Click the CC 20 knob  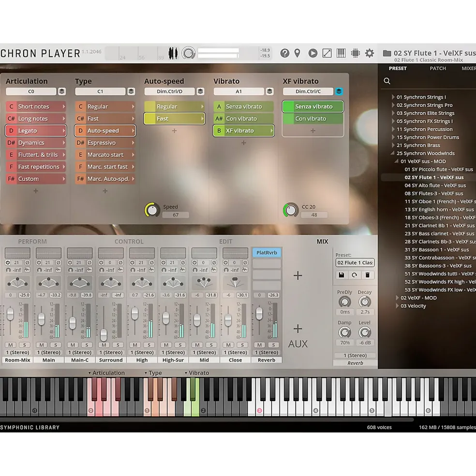point(291,210)
